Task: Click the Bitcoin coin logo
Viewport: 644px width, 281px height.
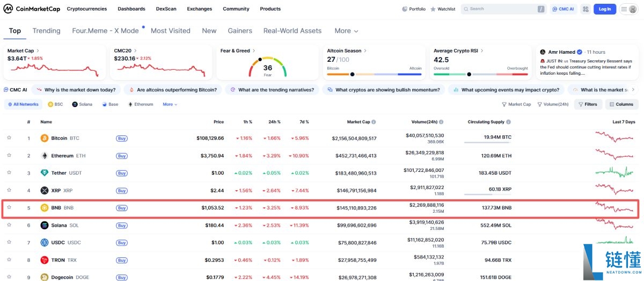Action: [x=45, y=138]
